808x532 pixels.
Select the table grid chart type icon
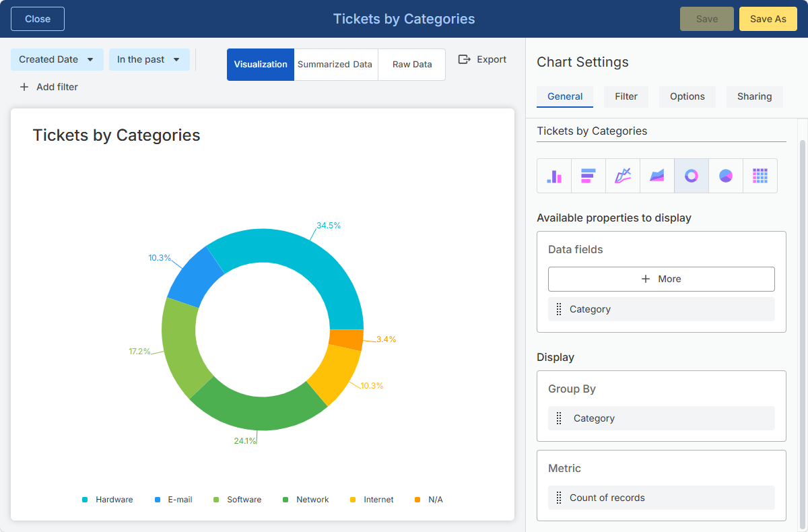tap(760, 176)
